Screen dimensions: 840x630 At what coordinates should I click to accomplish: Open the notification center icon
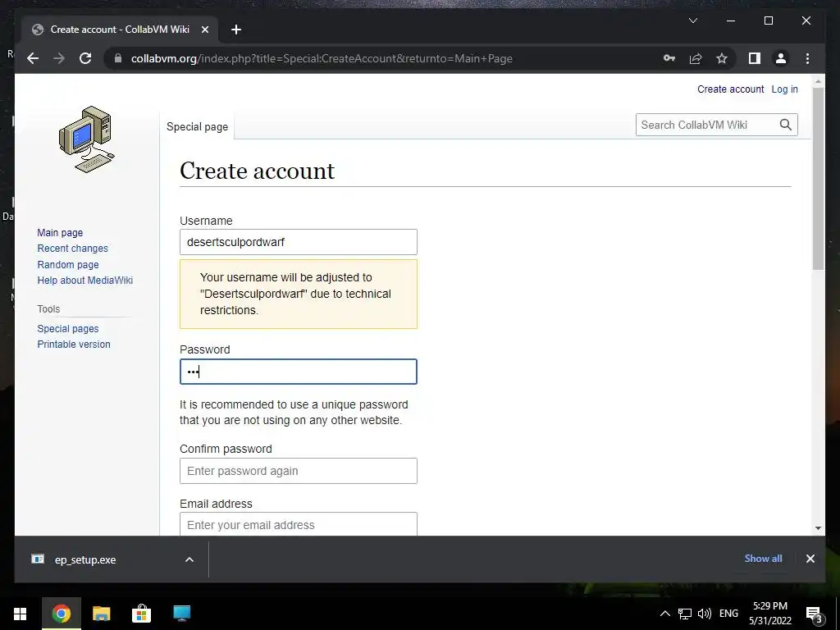click(815, 614)
